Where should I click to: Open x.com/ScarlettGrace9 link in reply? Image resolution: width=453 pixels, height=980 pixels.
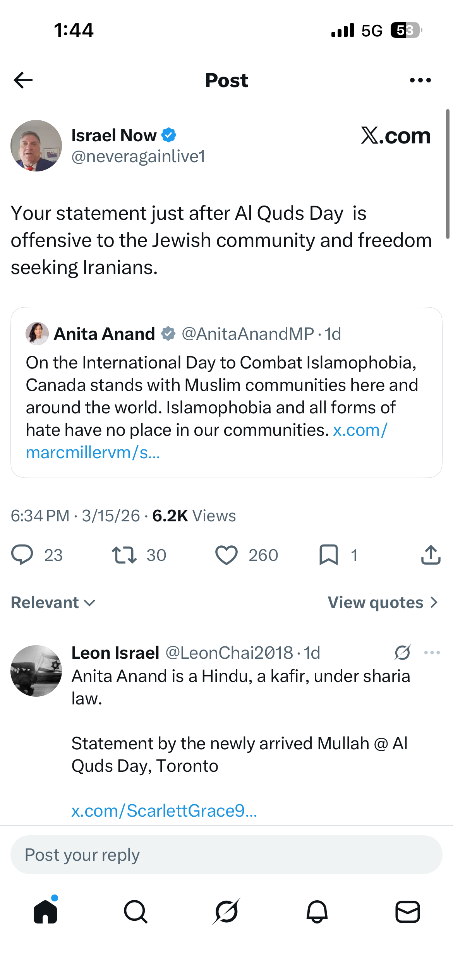164,810
